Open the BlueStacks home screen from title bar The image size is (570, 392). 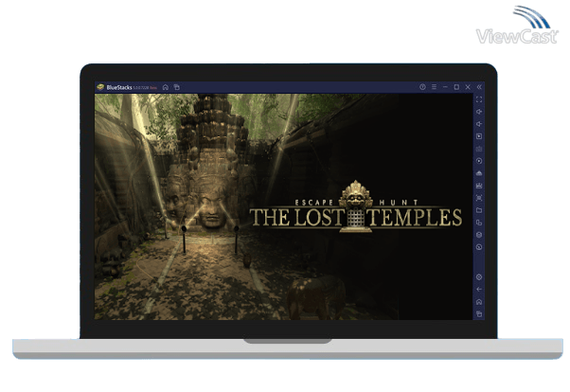166,87
